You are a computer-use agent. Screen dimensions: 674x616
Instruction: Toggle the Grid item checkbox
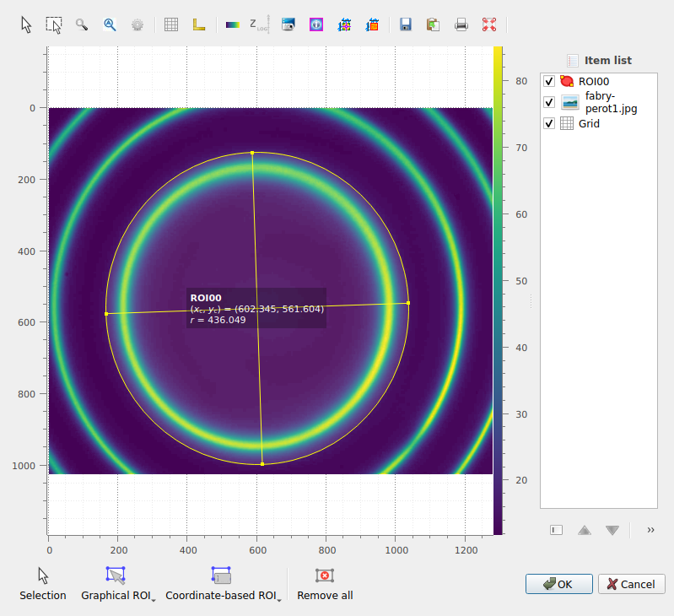point(549,123)
